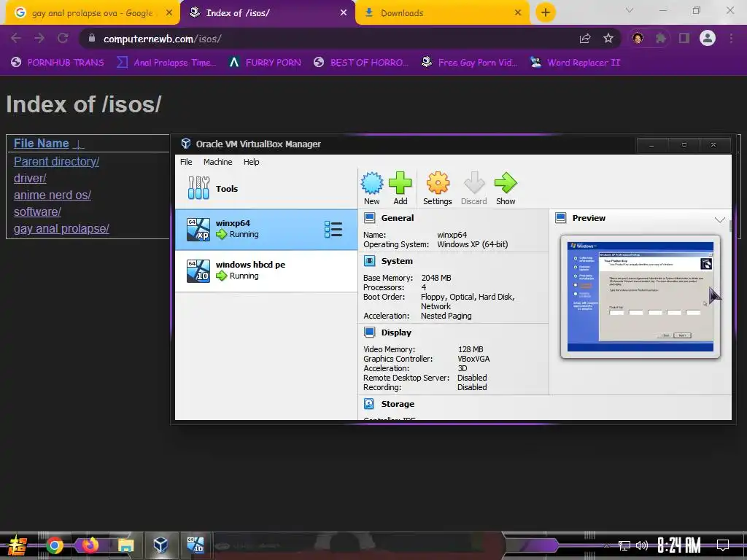Sort by the File Name header link
The width and height of the screenshot is (747, 560).
[x=42, y=143]
